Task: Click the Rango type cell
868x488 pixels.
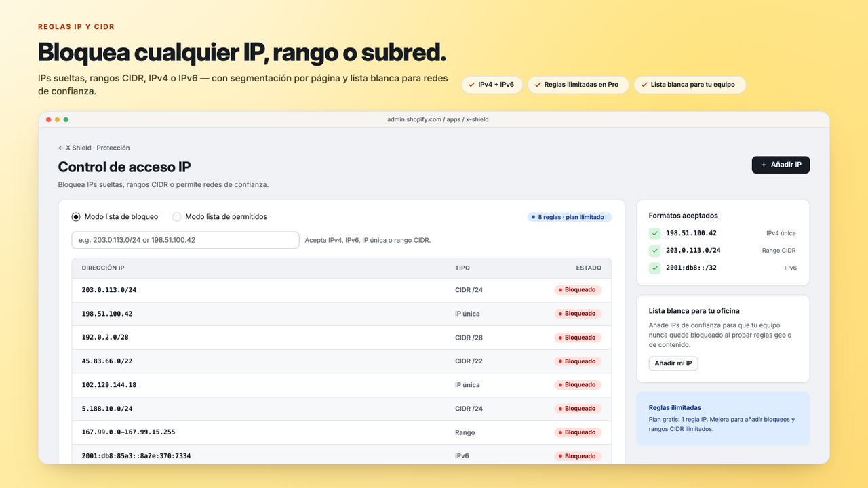Action: click(x=465, y=432)
